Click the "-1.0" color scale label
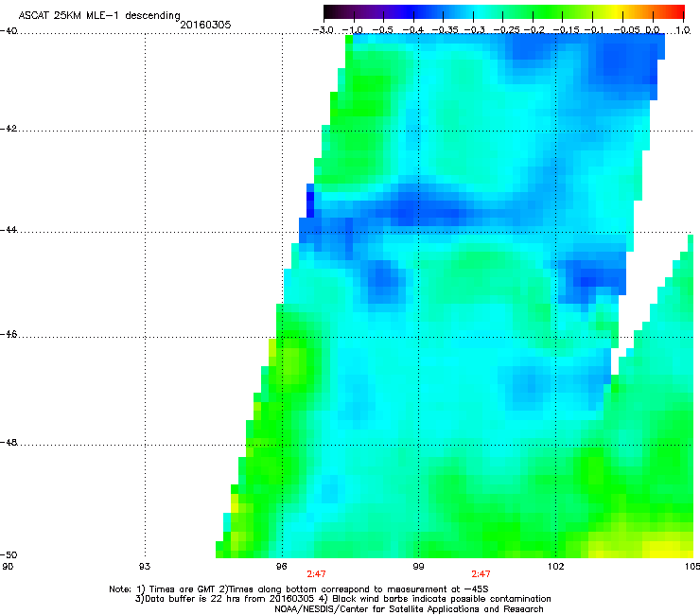Image resolution: width=700 pixels, height=615 pixels. pos(353,30)
